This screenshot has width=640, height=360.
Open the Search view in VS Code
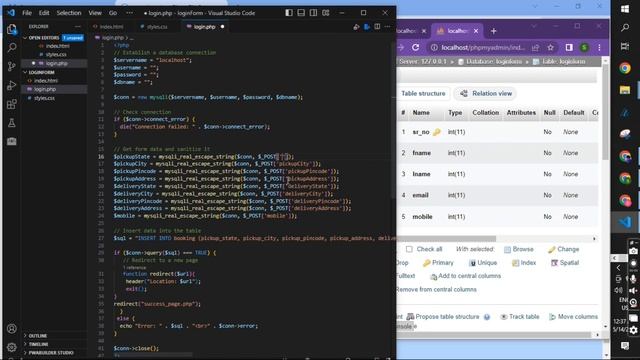[x=12, y=47]
